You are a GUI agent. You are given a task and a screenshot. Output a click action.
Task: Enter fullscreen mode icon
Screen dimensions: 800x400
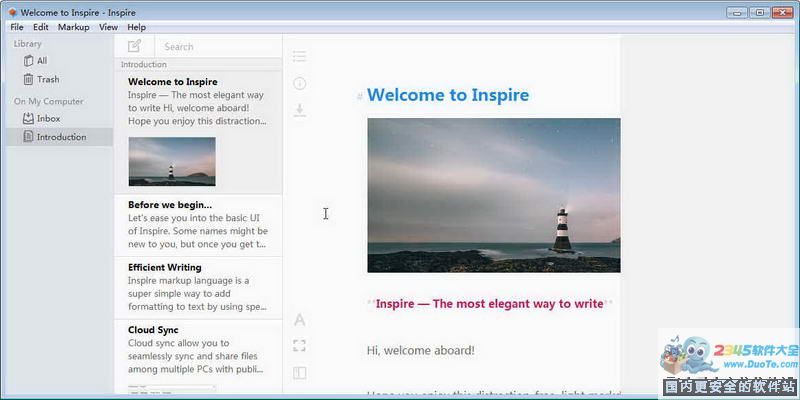299,346
